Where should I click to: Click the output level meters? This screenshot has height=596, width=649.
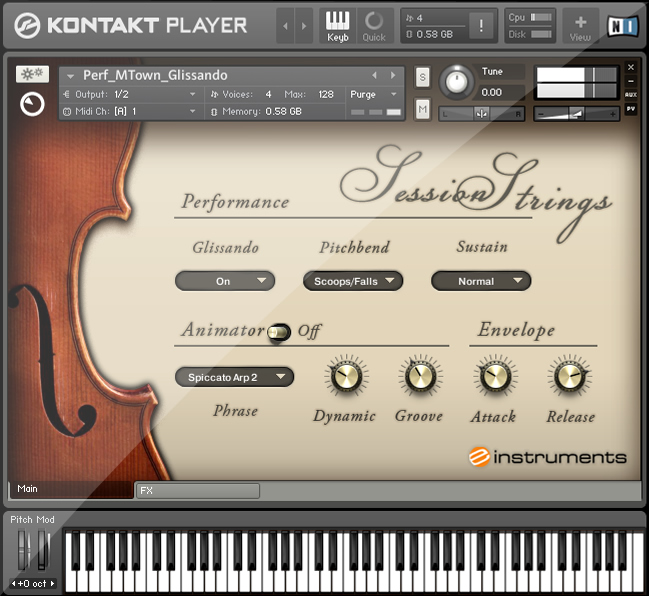coord(577,83)
